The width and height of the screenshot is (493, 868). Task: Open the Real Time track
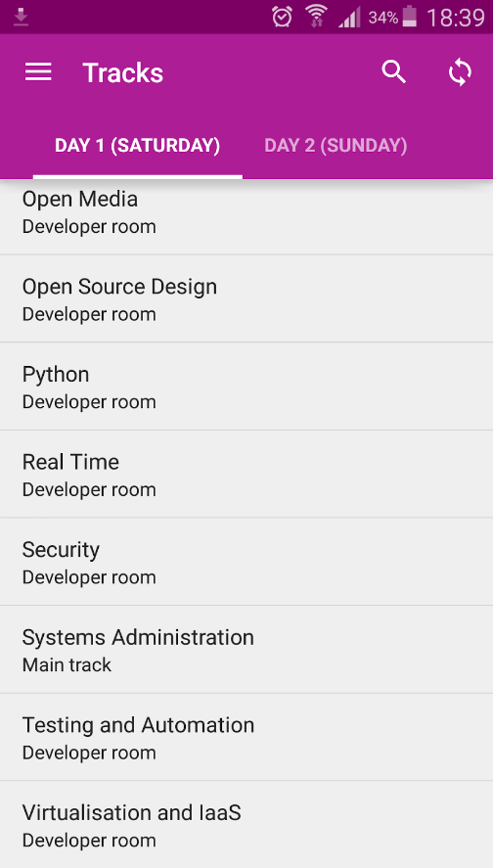point(246,475)
